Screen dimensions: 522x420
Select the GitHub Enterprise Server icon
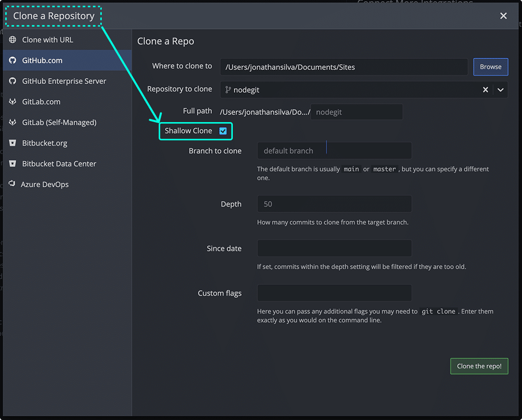click(x=13, y=81)
